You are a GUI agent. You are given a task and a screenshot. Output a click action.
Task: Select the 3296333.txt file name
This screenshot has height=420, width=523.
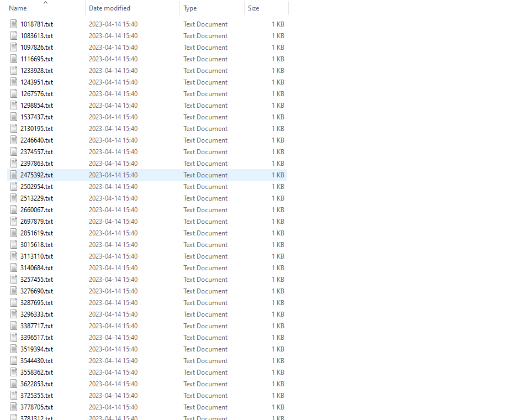[x=36, y=314]
